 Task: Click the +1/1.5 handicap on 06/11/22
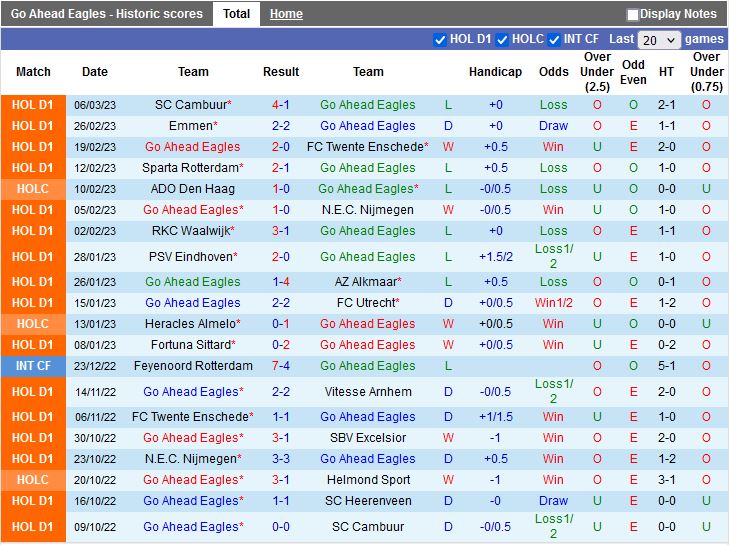[x=496, y=417]
